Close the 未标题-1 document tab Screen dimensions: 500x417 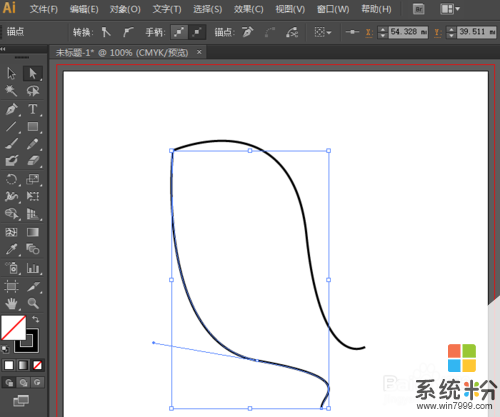tap(199, 52)
